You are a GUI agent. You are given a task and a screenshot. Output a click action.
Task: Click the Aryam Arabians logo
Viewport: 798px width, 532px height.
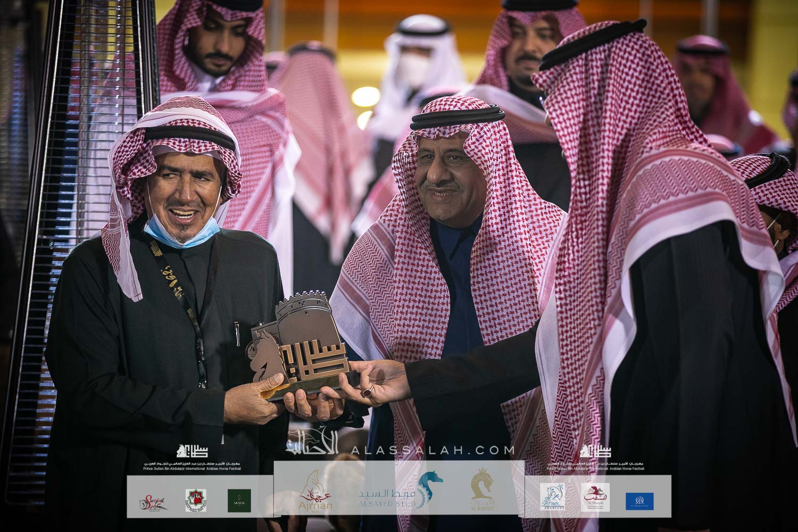click(553, 497)
